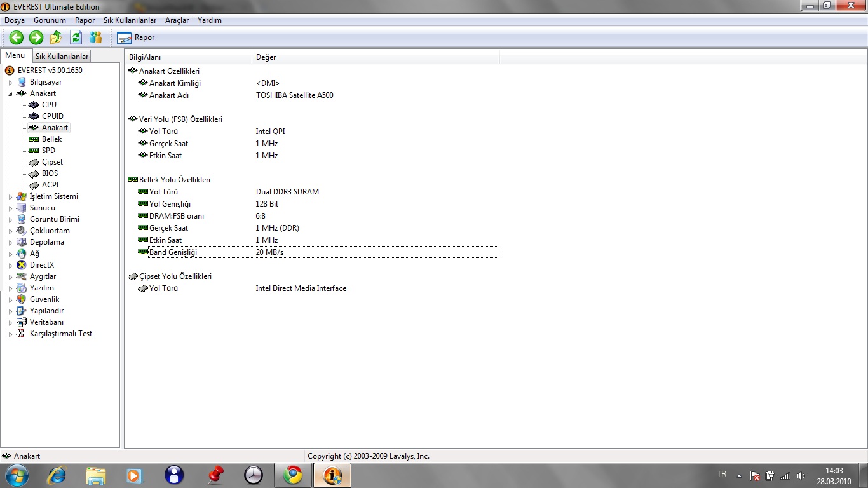Open Google Chrome from the taskbar
Image resolution: width=868 pixels, height=488 pixels.
point(293,475)
